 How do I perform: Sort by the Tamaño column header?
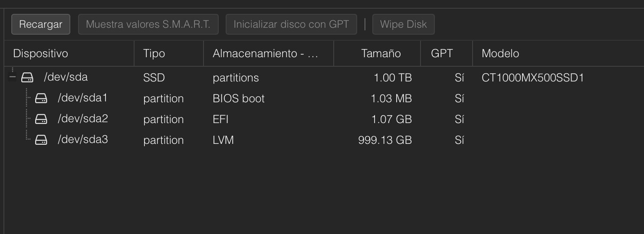[381, 53]
